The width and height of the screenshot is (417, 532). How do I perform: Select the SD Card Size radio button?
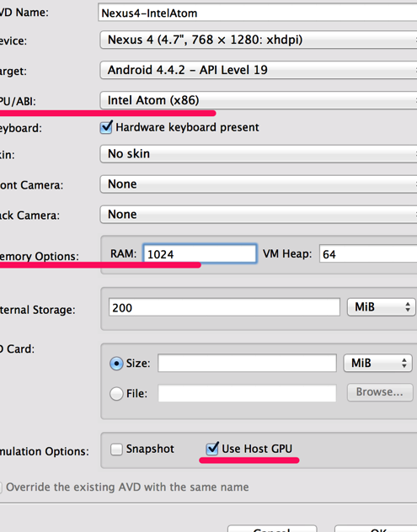116,364
